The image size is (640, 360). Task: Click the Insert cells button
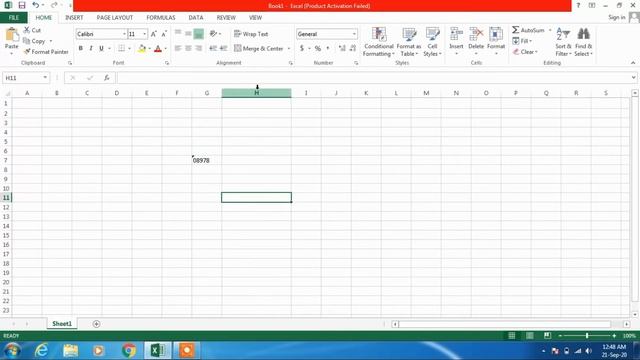click(x=456, y=41)
